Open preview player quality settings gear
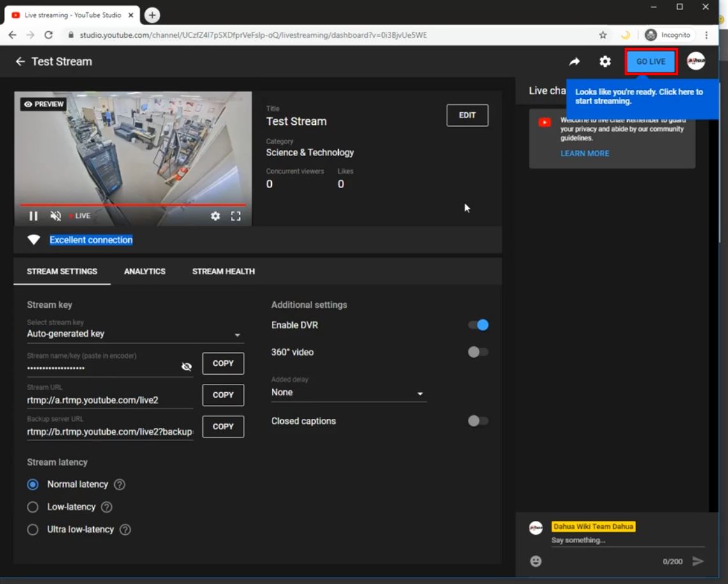This screenshot has height=584, width=728. coord(216,216)
